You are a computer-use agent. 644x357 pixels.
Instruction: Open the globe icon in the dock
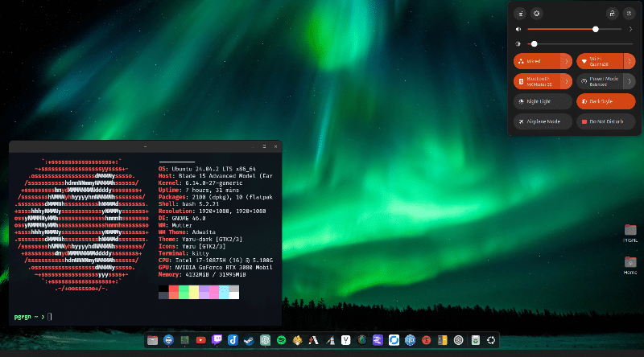(x=361, y=340)
